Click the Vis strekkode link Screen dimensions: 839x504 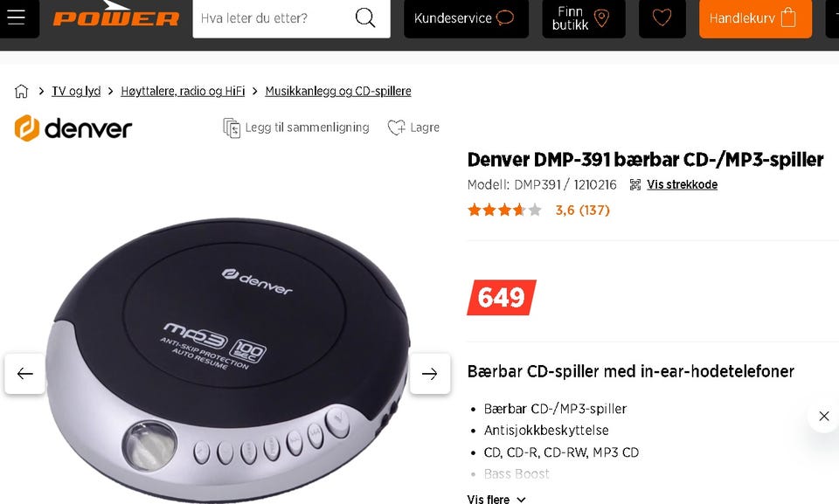point(682,184)
